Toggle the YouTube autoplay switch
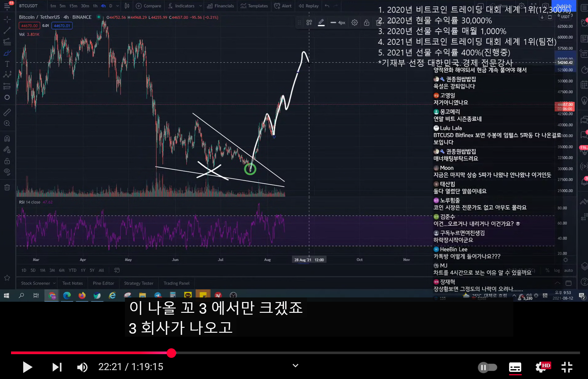 pos(487,367)
